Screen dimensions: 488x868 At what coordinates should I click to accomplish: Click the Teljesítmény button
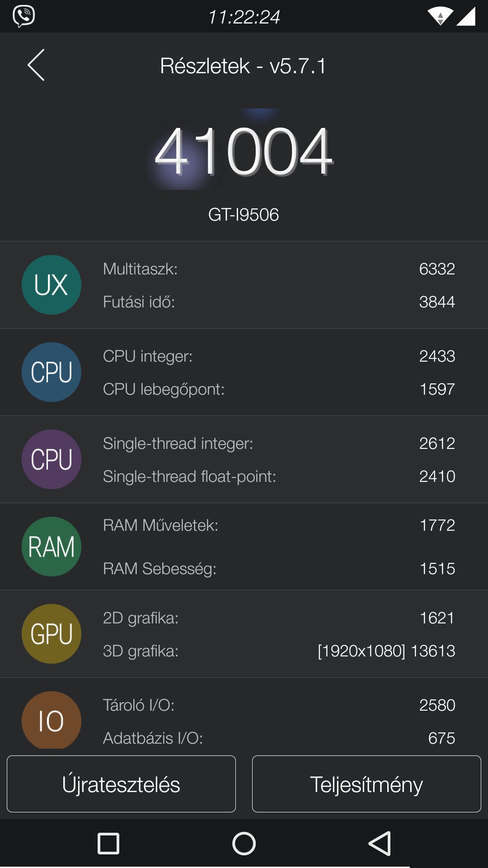[366, 784]
